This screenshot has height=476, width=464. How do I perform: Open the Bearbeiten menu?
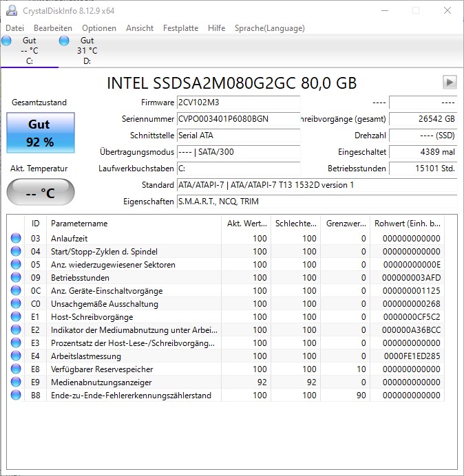[x=53, y=28]
